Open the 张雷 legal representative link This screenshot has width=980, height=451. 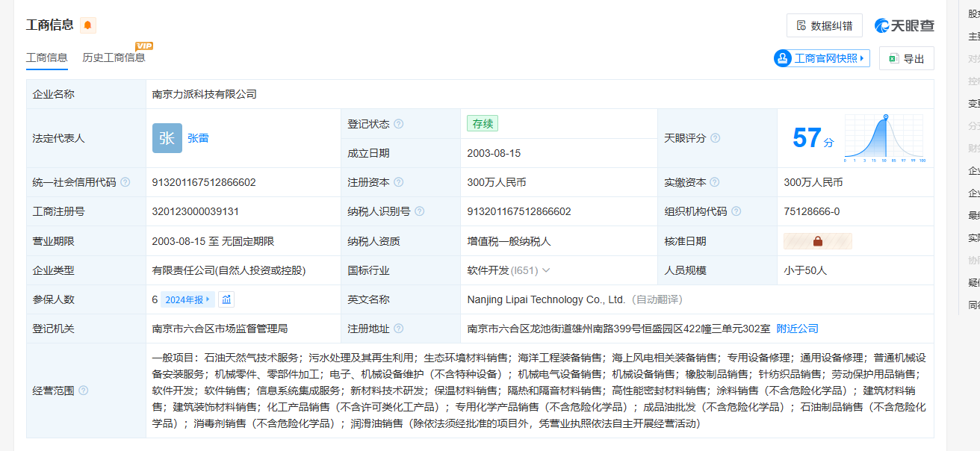click(x=198, y=138)
